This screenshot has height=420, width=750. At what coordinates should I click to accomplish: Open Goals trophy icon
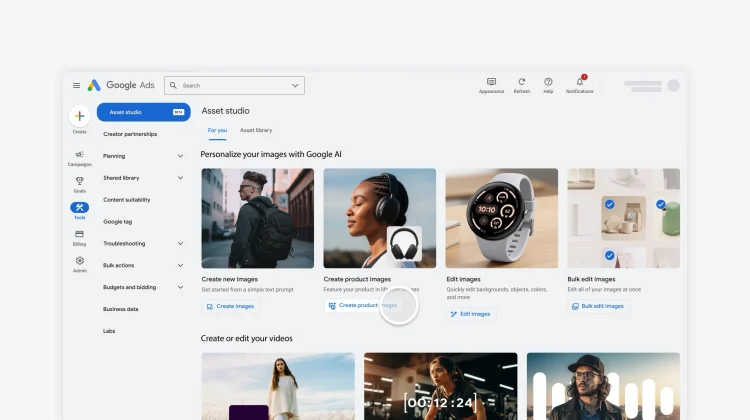(x=80, y=181)
